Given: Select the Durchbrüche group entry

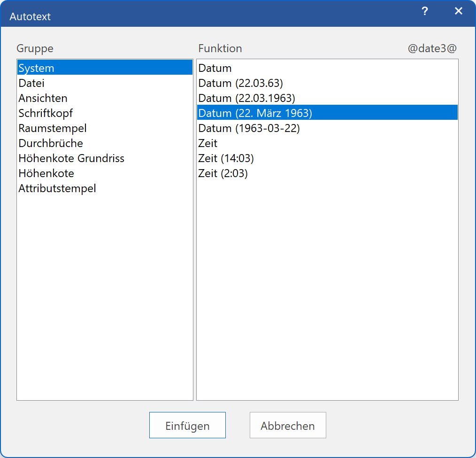Looking at the screenshot, I should (51, 143).
